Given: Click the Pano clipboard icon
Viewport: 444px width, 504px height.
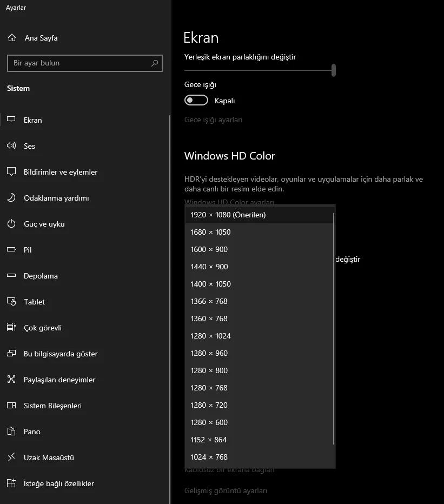Looking at the screenshot, I should (x=11, y=432).
